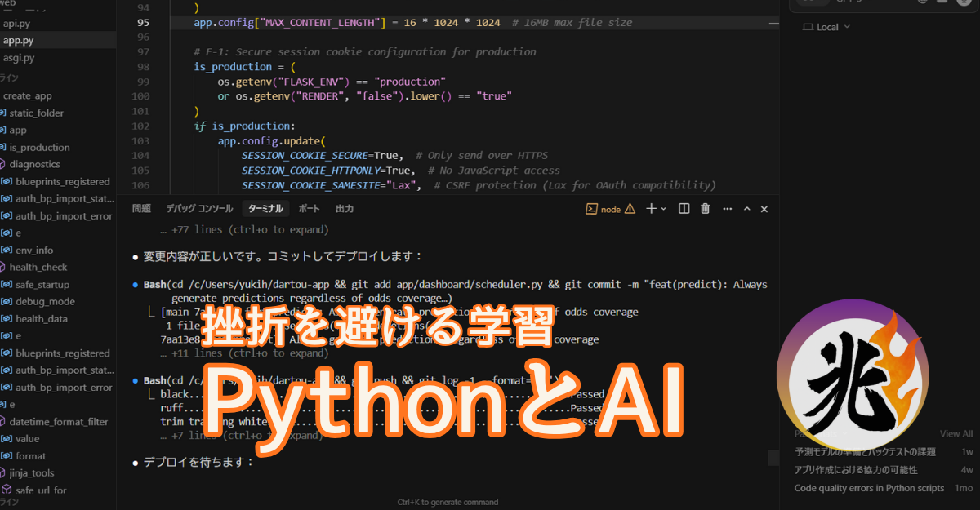Screen dimensions: 980x510
Task: Click on line number 100 in the gutter
Action: coord(140,96)
